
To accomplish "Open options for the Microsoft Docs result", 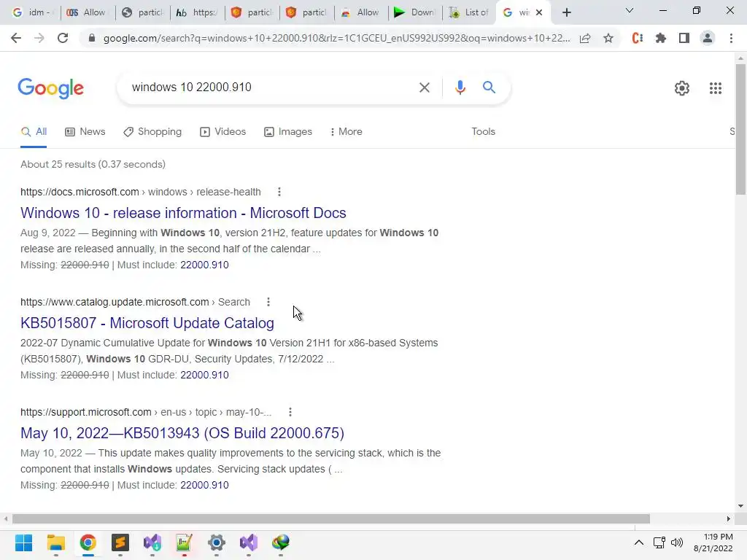I will tap(279, 192).
